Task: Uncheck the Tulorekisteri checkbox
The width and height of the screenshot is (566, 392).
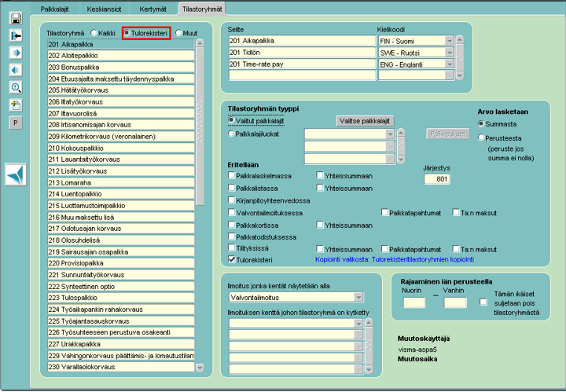Action: tap(232, 260)
